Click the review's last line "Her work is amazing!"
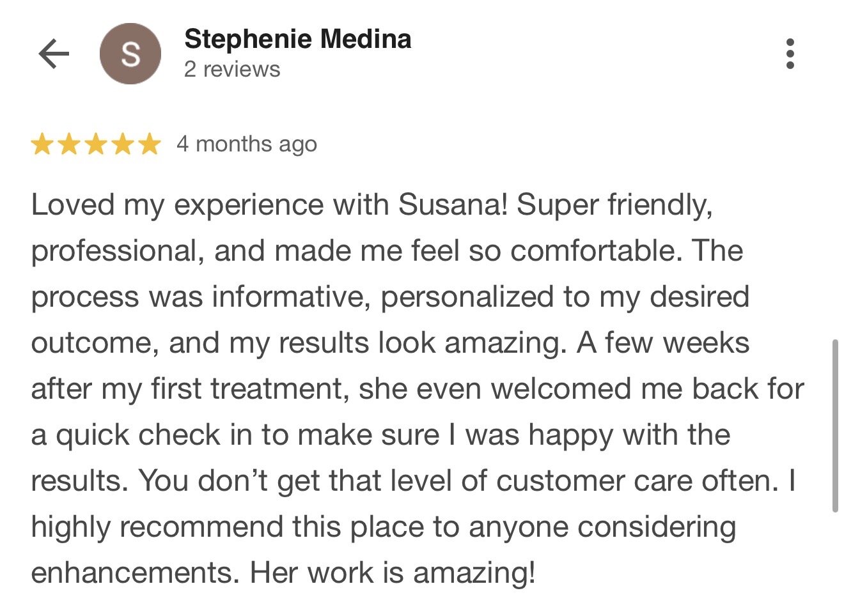The width and height of the screenshot is (844, 616). pyautogui.click(x=391, y=573)
